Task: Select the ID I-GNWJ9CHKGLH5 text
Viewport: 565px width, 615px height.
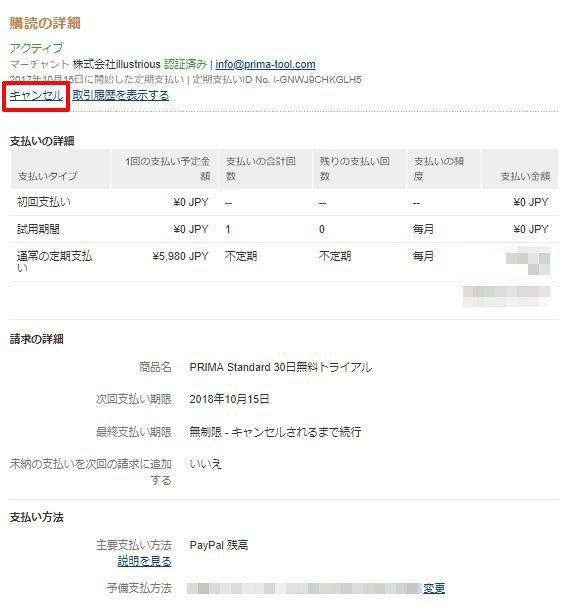Action: tap(318, 80)
